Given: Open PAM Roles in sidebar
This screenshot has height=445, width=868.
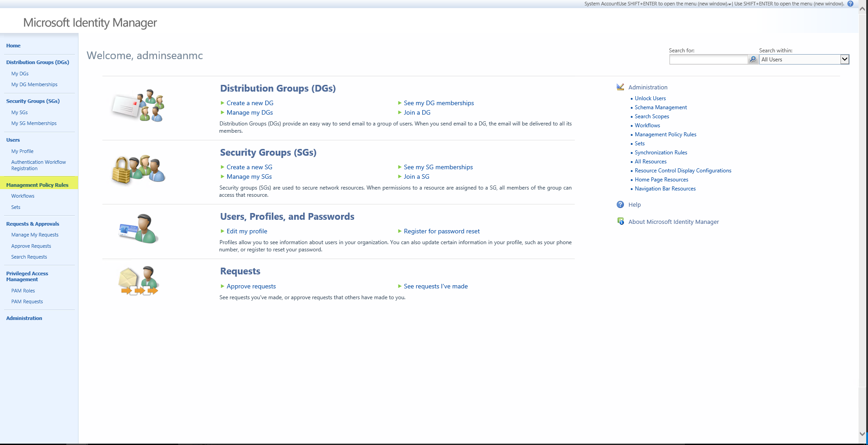Looking at the screenshot, I should point(23,291).
